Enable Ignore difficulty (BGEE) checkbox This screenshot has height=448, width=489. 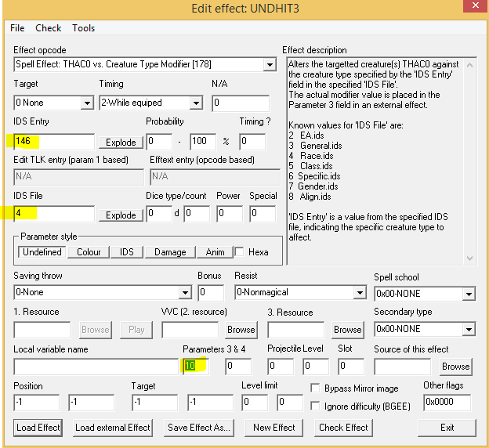click(315, 406)
